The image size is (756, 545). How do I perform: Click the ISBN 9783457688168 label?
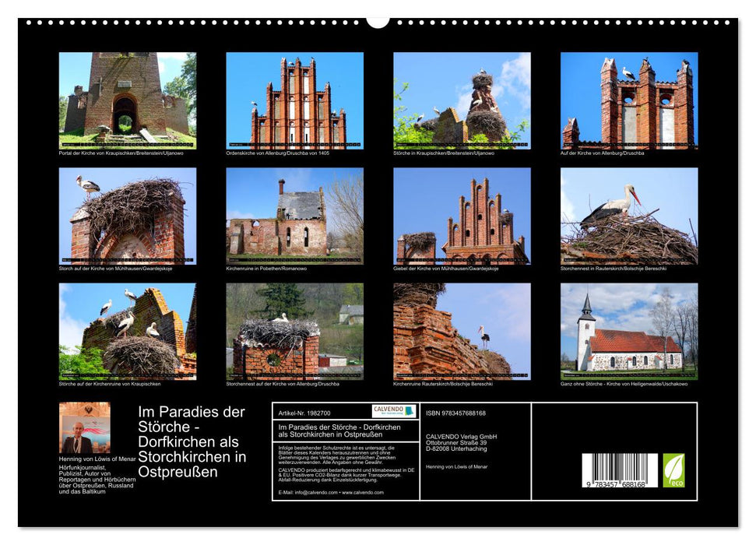click(x=455, y=413)
